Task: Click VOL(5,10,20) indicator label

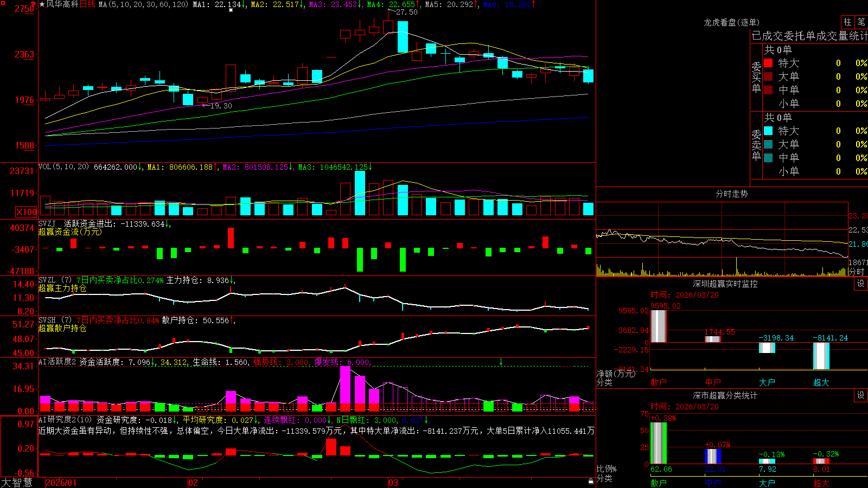Action: pos(63,167)
